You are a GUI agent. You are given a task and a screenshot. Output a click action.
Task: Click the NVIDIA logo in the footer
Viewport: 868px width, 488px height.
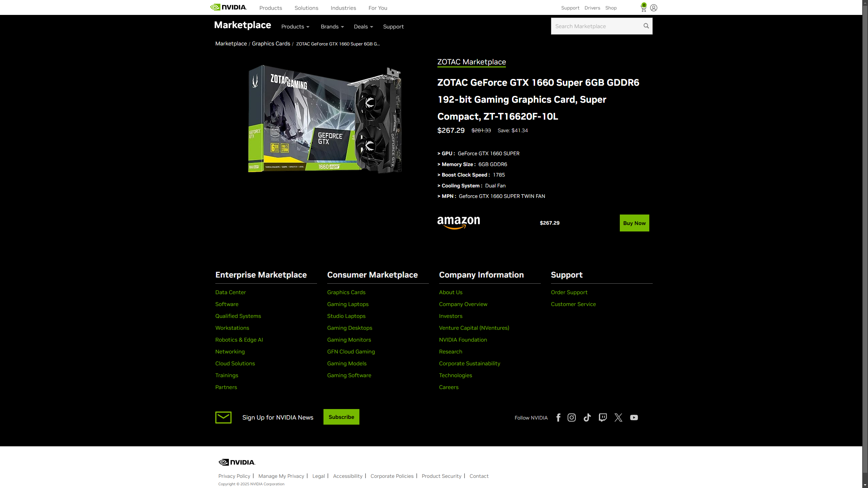pyautogui.click(x=237, y=462)
